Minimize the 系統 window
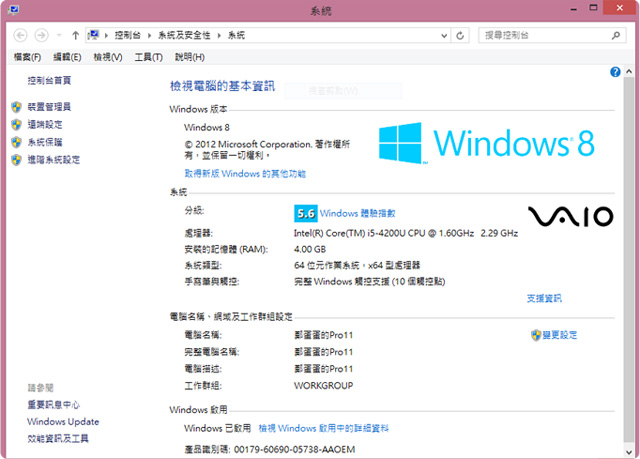The image size is (640, 459). 574,8
